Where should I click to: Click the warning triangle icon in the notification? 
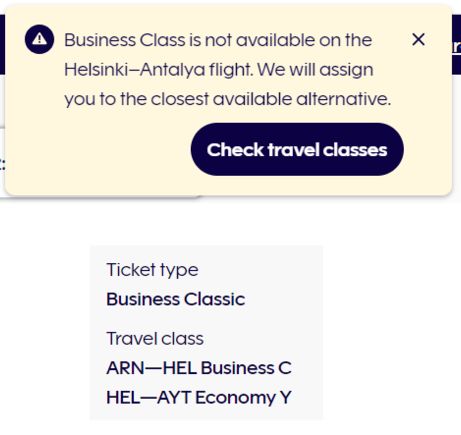coord(39,39)
